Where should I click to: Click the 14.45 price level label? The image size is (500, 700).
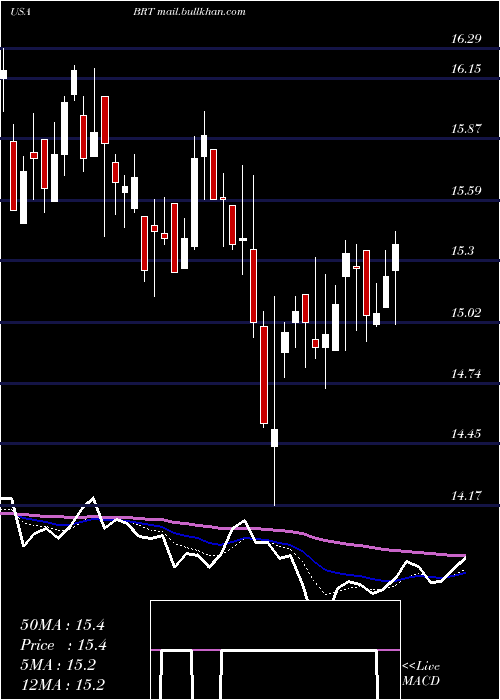[466, 434]
